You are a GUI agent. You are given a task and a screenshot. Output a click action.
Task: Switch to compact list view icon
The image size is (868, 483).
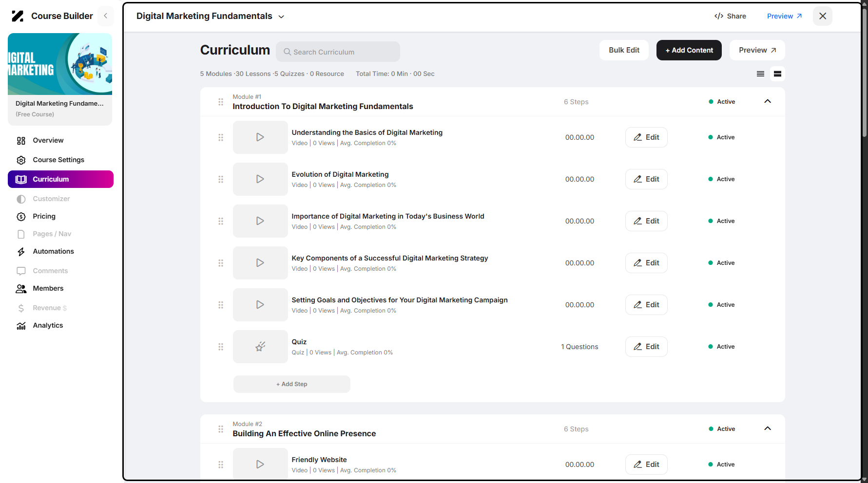760,74
